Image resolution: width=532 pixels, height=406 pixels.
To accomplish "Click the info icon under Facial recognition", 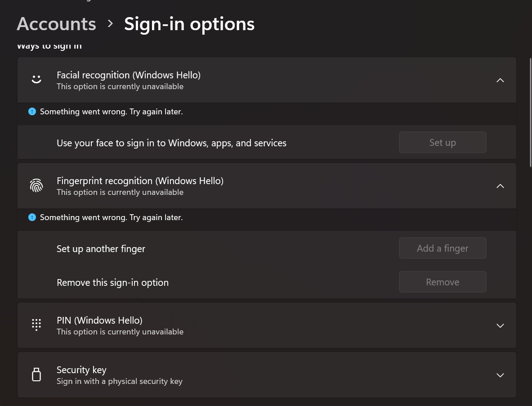I will pos(32,111).
